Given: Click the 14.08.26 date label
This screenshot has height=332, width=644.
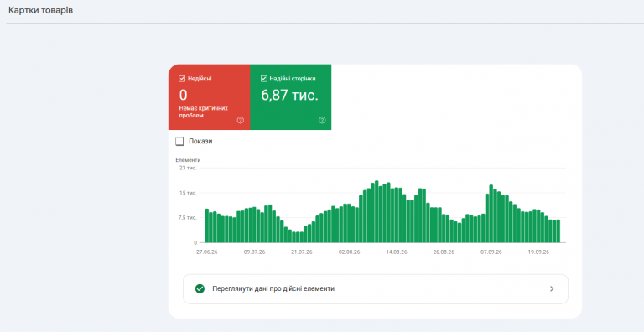Looking at the screenshot, I should pyautogui.click(x=397, y=252).
